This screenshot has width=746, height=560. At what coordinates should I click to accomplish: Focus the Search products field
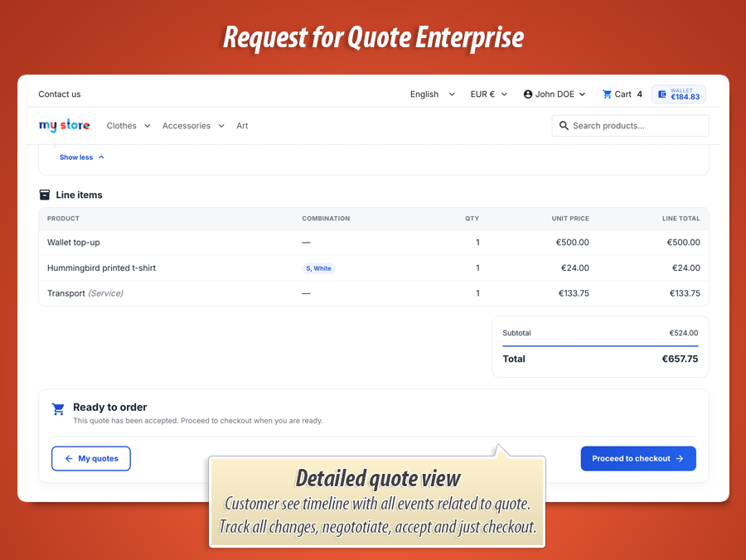630,125
